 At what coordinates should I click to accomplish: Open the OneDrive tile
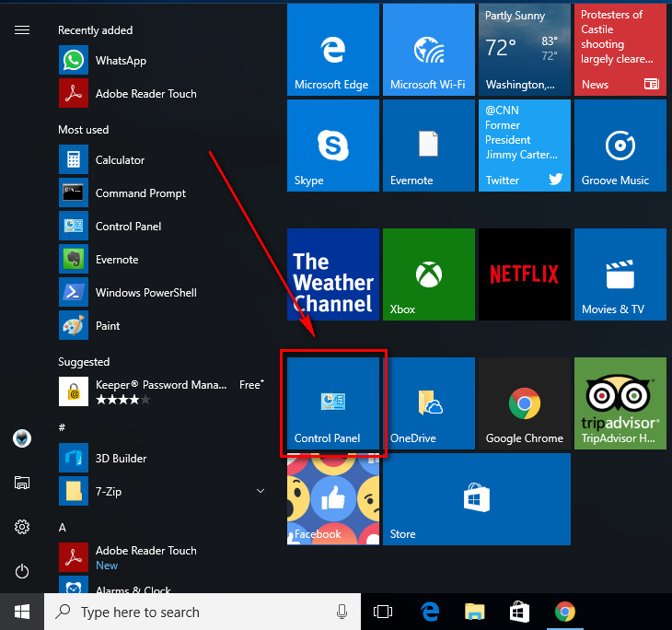[x=429, y=403]
